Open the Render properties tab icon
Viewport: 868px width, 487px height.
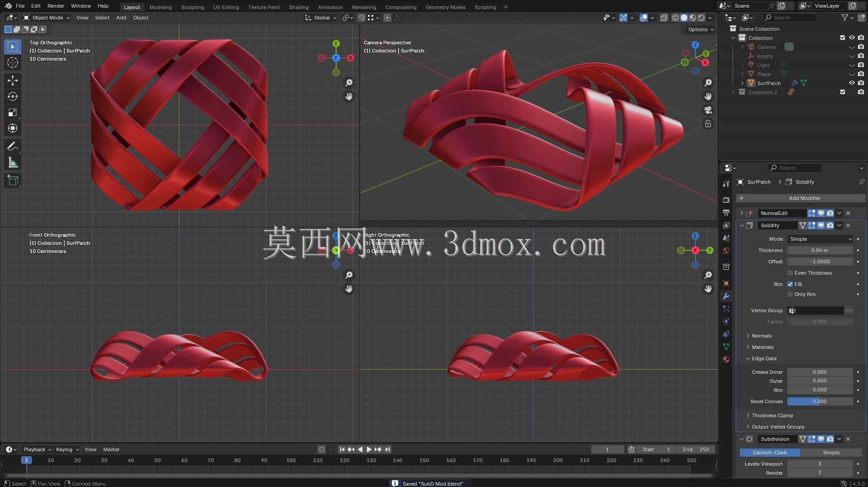(x=726, y=200)
